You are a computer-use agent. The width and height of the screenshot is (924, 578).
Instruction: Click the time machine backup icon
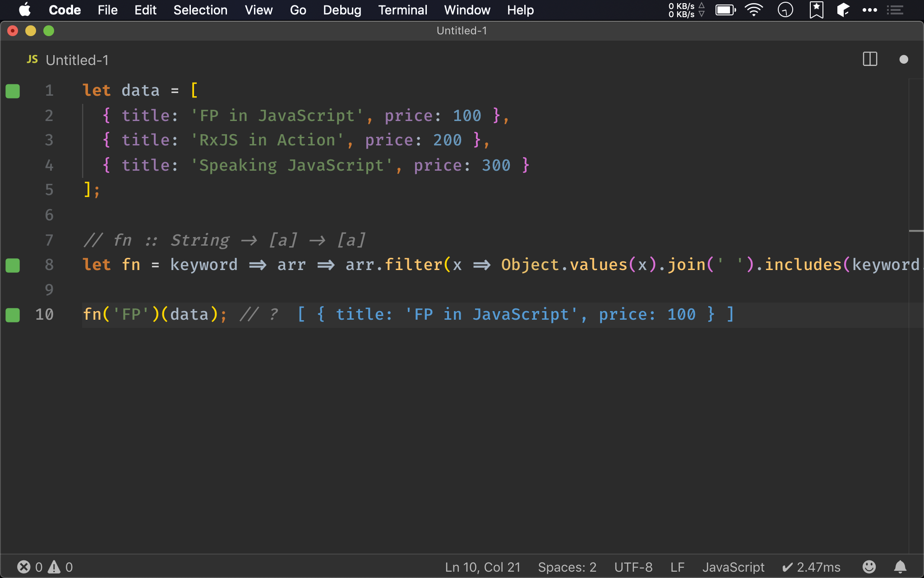(x=785, y=10)
